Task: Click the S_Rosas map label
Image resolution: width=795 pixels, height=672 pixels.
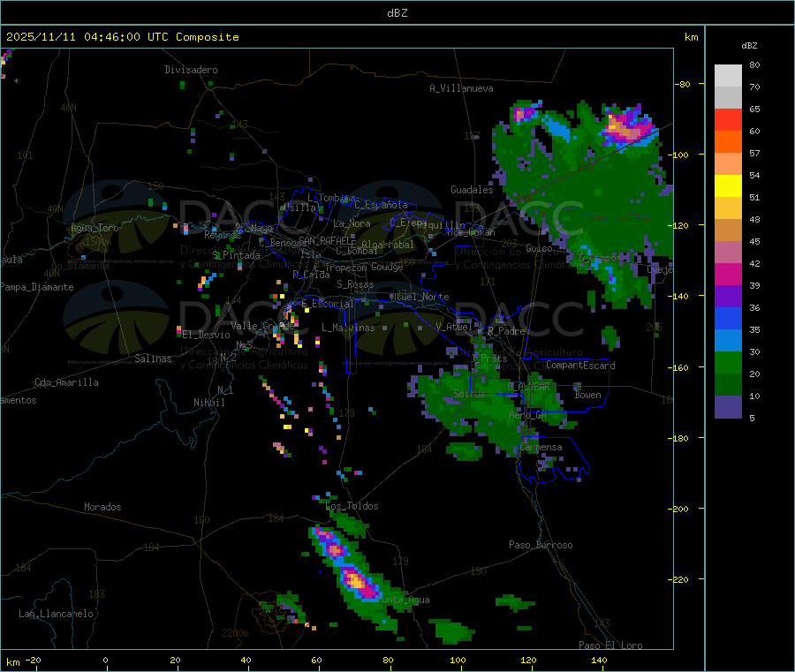Action: click(355, 284)
